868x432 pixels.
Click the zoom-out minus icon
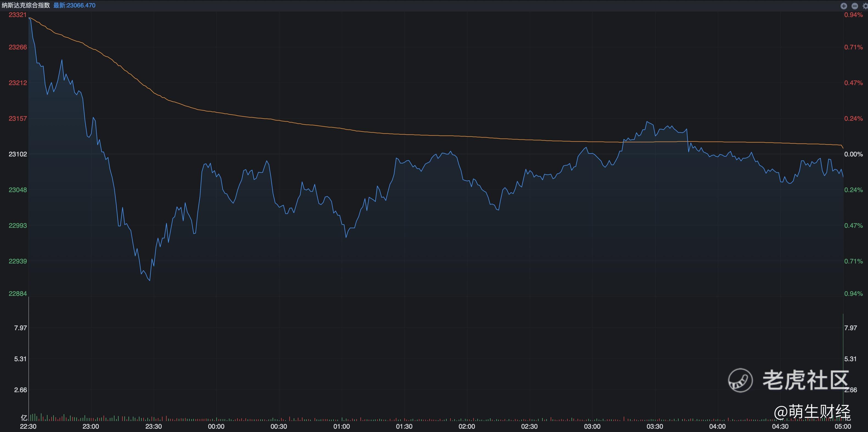(x=855, y=6)
